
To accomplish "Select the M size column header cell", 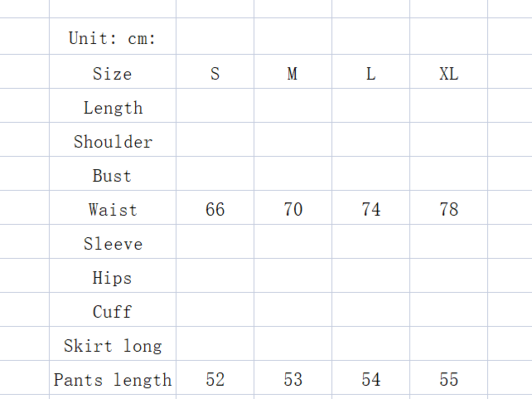I will click(293, 74).
